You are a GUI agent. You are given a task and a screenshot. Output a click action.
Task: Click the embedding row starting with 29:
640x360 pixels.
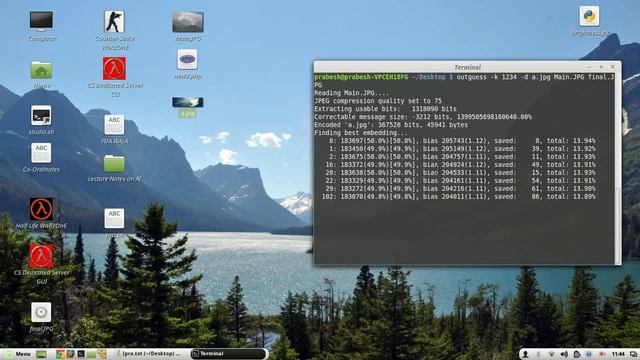click(x=460, y=189)
